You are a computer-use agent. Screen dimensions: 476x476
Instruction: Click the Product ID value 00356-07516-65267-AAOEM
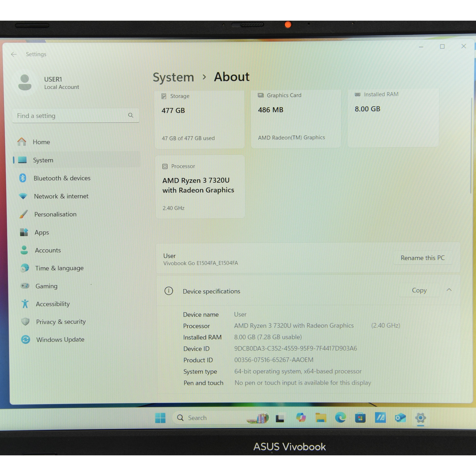tap(274, 360)
